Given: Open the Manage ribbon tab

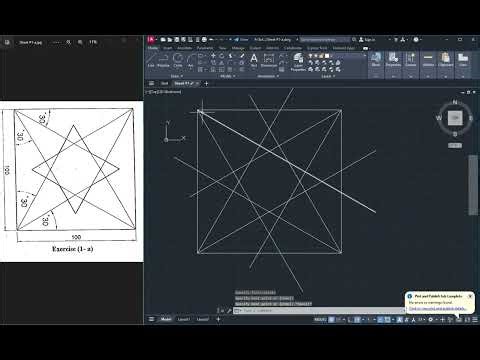Looking at the screenshot, I should click(x=238, y=48).
